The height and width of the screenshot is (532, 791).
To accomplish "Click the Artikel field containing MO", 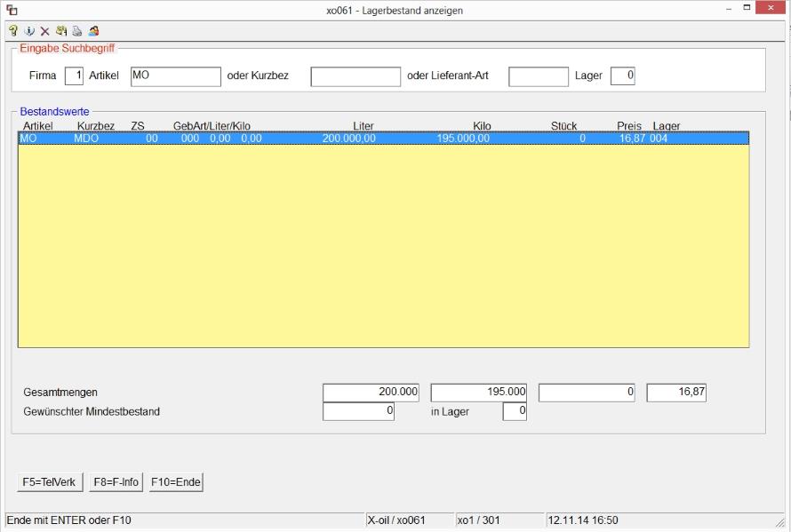I will [x=176, y=76].
